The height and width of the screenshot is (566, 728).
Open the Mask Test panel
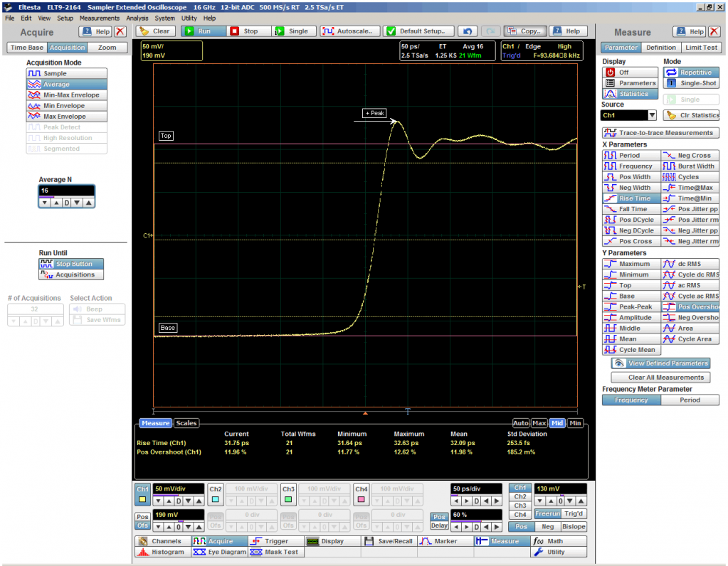tap(275, 552)
